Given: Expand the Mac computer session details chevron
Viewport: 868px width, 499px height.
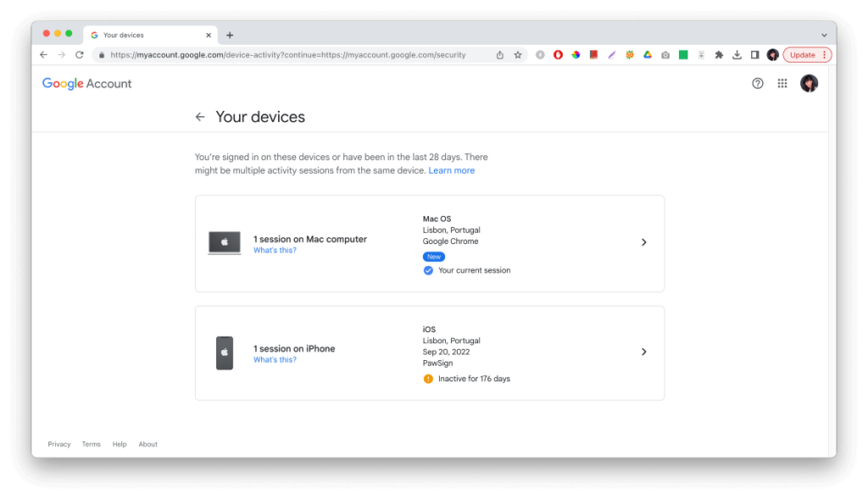Looking at the screenshot, I should point(643,243).
